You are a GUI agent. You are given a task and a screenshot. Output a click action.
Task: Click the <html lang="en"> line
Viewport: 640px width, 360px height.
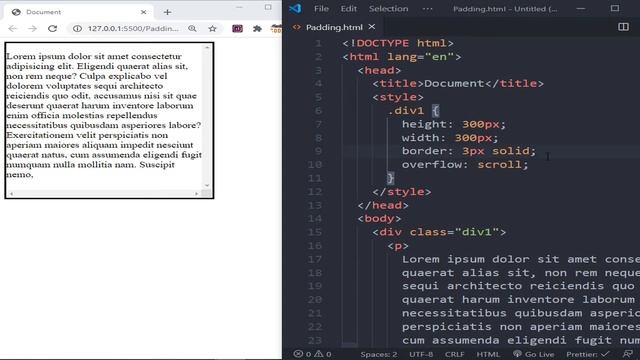click(402, 57)
